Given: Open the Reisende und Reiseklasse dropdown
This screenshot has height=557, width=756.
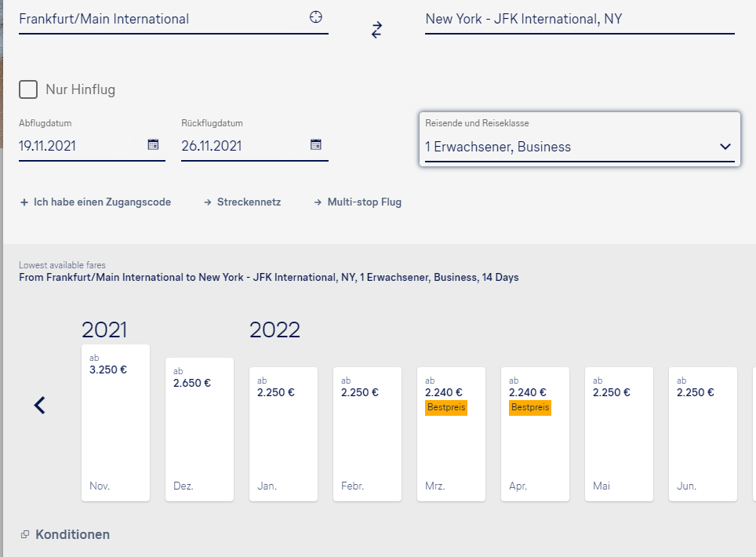Looking at the screenshot, I should tap(580, 140).
